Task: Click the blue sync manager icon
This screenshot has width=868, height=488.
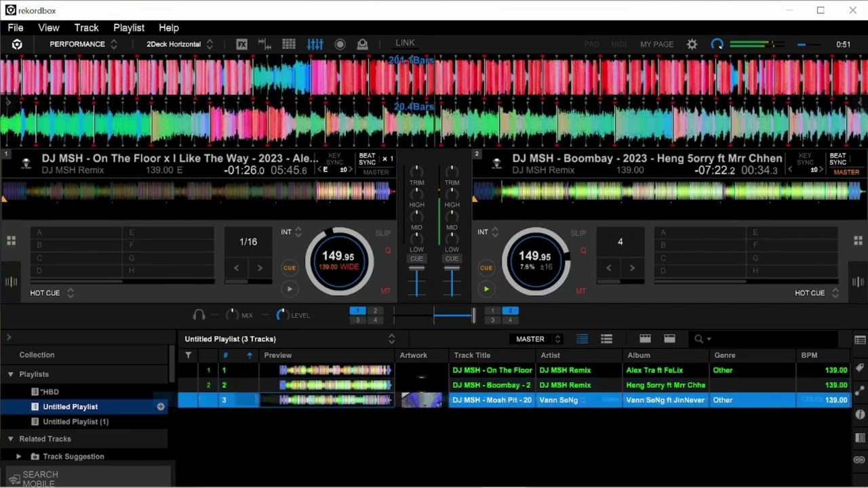Action: click(x=717, y=44)
